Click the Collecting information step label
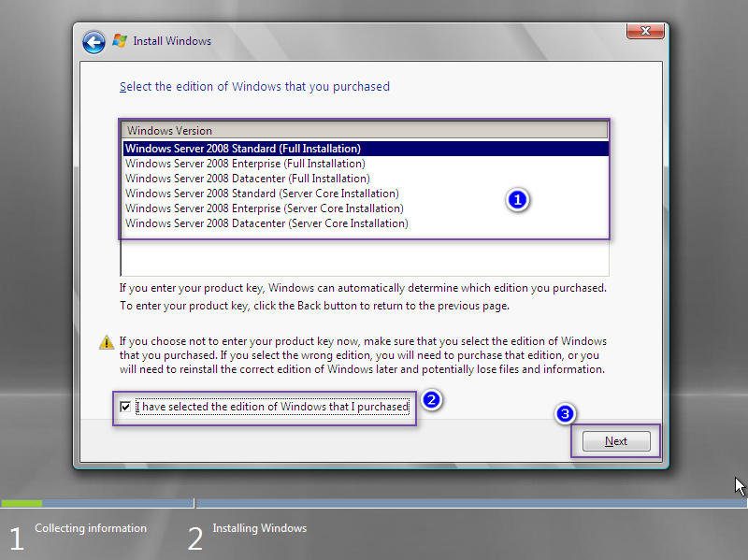The height and width of the screenshot is (560, 748). point(90,528)
